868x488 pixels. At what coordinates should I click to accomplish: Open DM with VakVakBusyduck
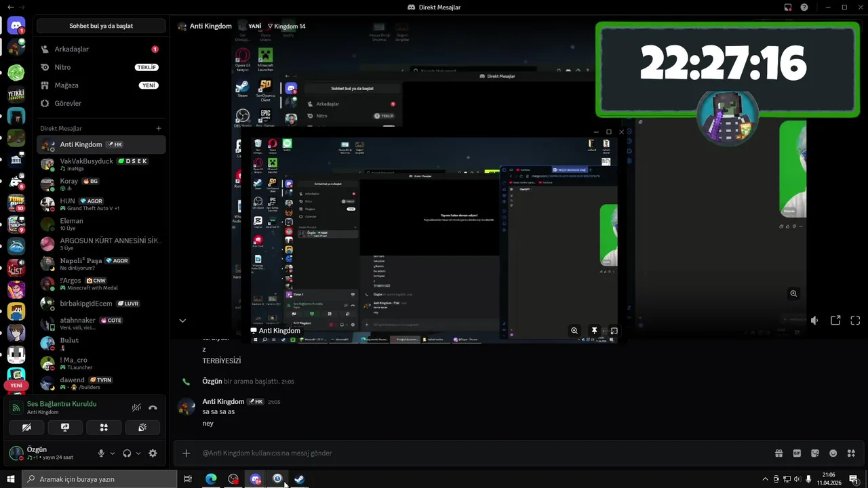pyautogui.click(x=101, y=164)
